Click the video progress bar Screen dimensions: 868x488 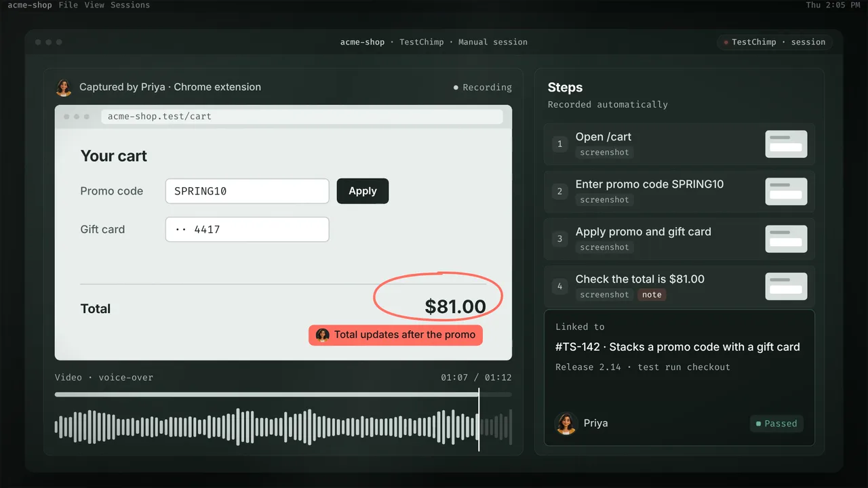click(x=283, y=394)
